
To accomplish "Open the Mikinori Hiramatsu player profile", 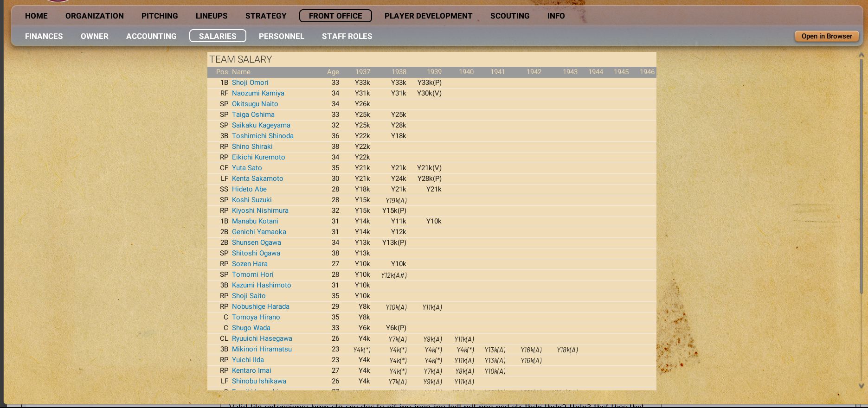I will pos(262,349).
